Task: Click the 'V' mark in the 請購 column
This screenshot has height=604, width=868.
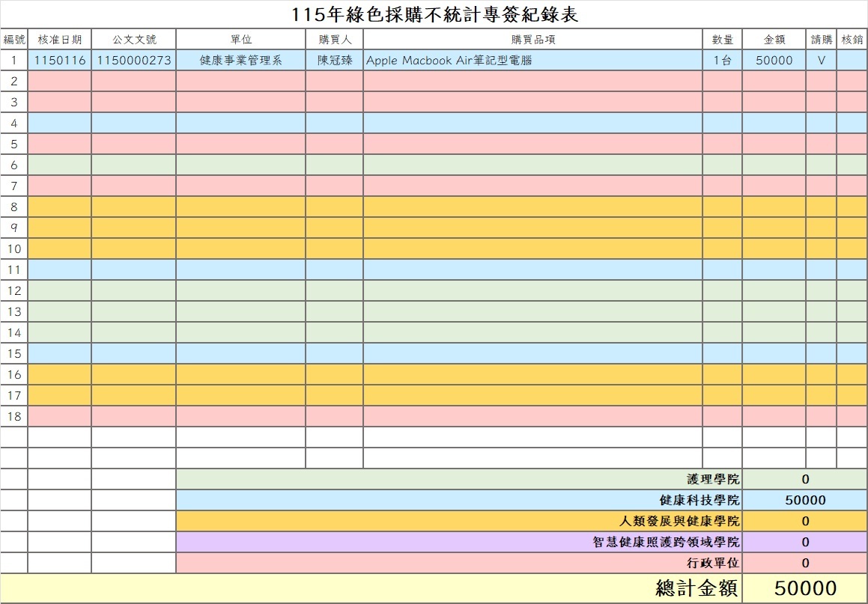Action: 821,61
